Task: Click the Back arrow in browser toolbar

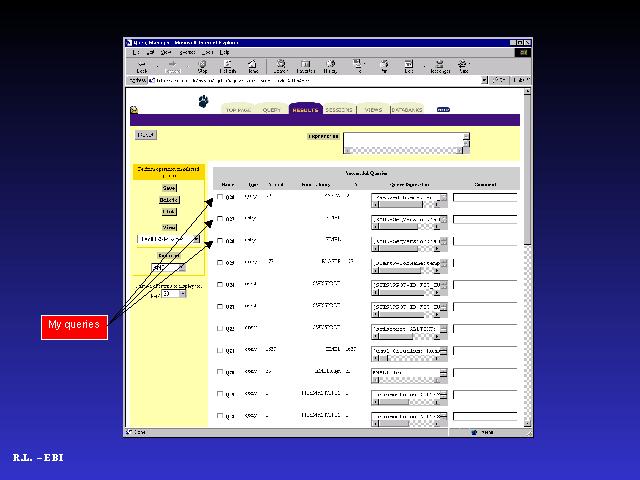Action: pyautogui.click(x=142, y=65)
